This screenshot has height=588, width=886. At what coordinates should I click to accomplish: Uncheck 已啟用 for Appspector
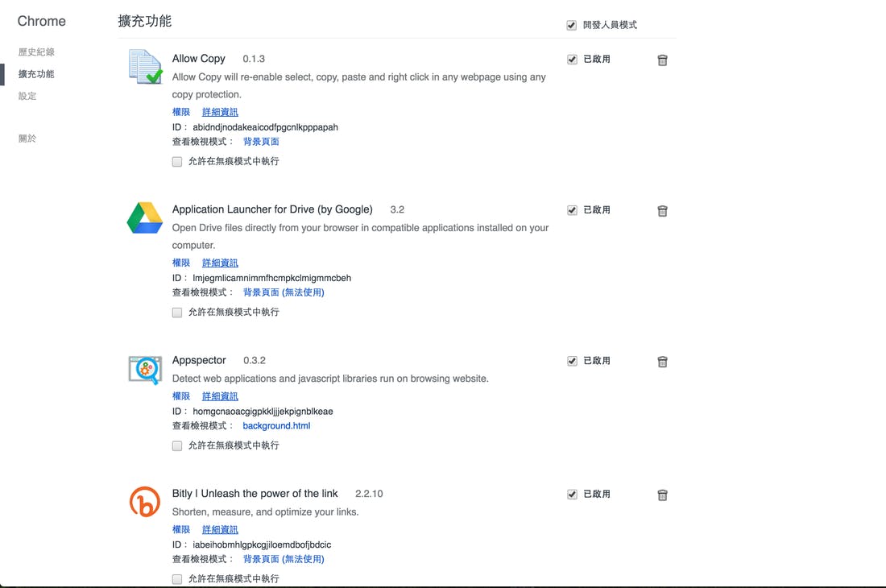572,361
